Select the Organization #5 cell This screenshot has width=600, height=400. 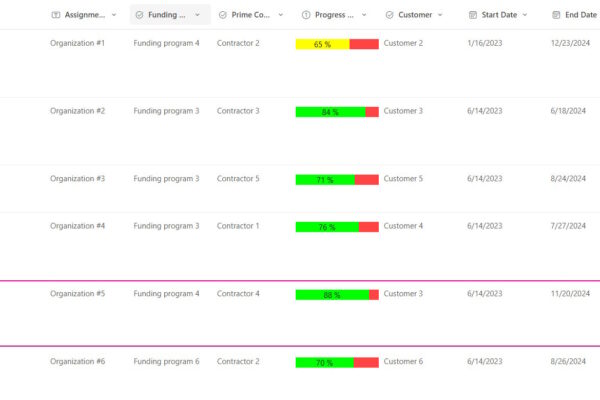[x=77, y=294]
